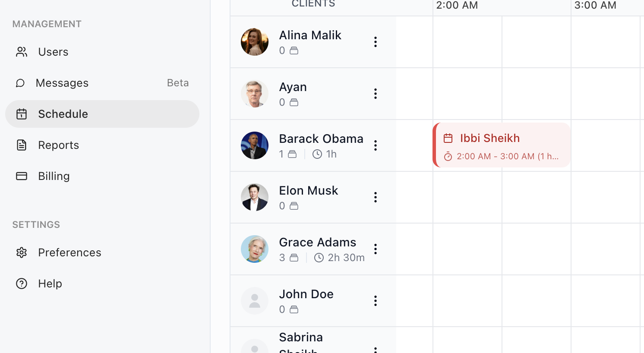Click the Messages chat bubble icon
The image size is (644, 353).
click(x=20, y=83)
